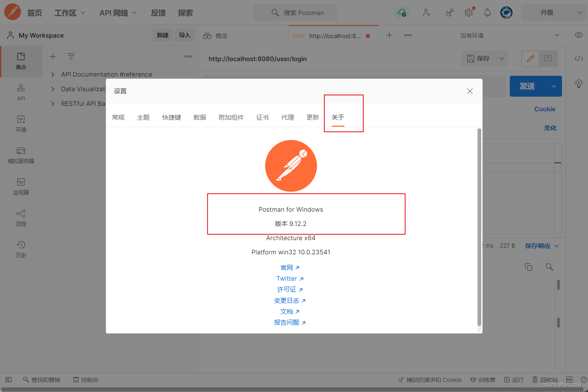Open the official website link
The height and width of the screenshot is (392, 588).
click(x=290, y=268)
